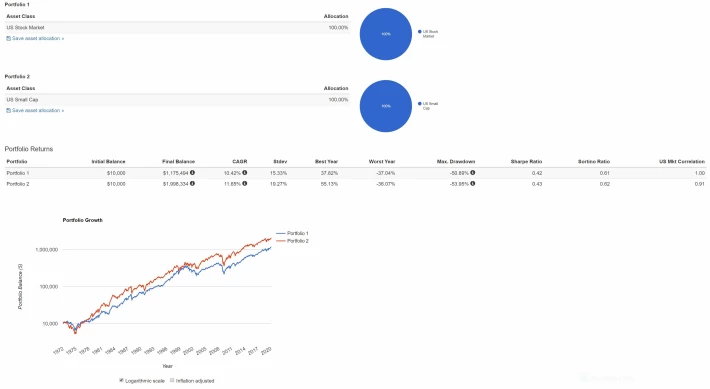Enable the Inflation adjusted checkbox

click(x=172, y=380)
